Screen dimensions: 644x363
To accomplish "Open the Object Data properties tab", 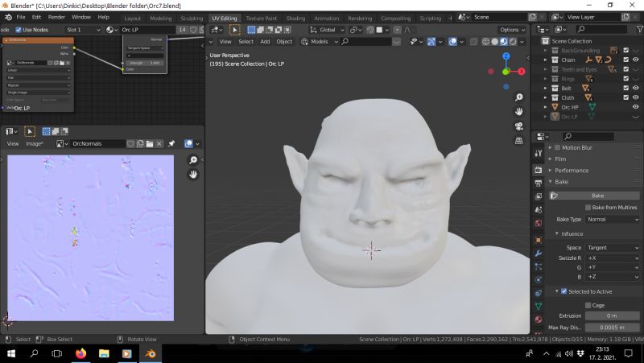I will (539, 307).
